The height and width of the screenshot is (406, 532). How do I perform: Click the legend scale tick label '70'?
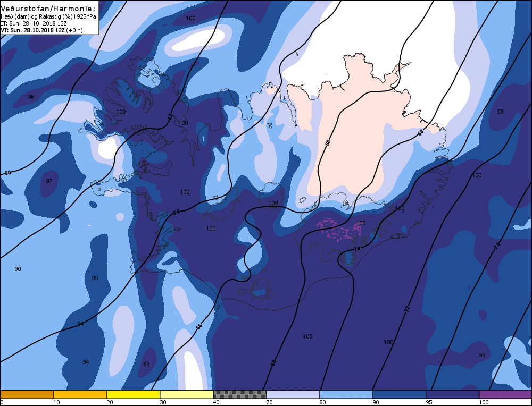[x=269, y=402]
